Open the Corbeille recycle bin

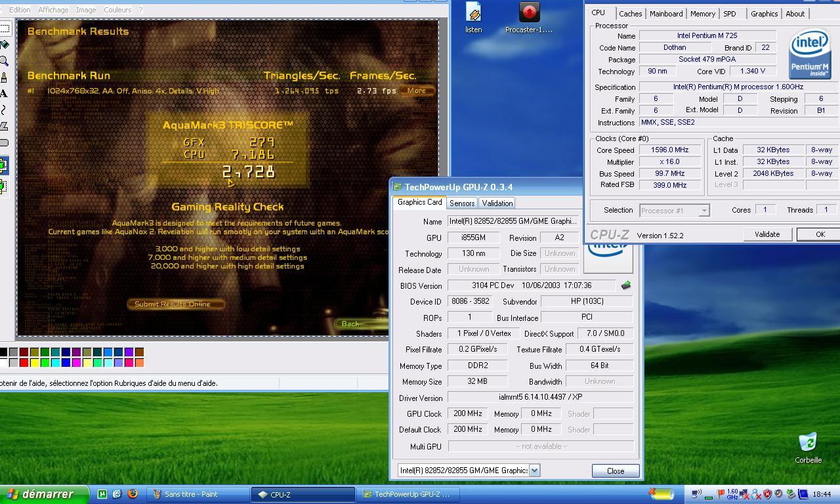pyautogui.click(x=808, y=448)
